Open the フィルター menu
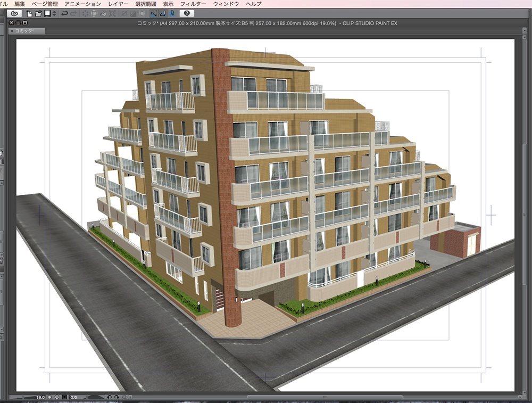Viewport: 532px width, 403px height. click(193, 4)
